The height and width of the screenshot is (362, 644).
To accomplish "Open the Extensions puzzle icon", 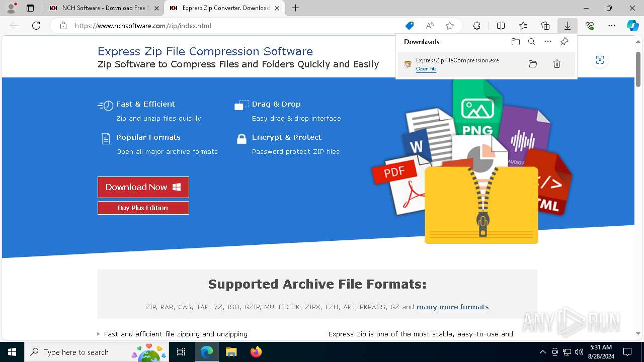I will (x=476, y=26).
